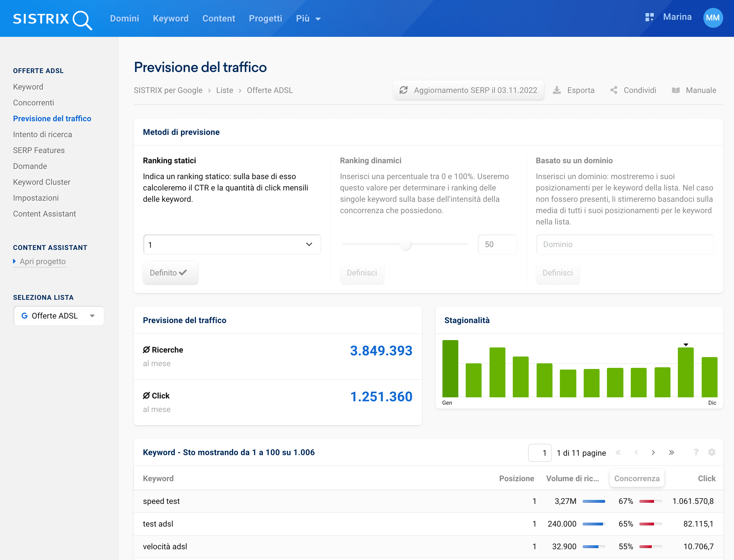Sort by the Keyword column header

pos(158,478)
